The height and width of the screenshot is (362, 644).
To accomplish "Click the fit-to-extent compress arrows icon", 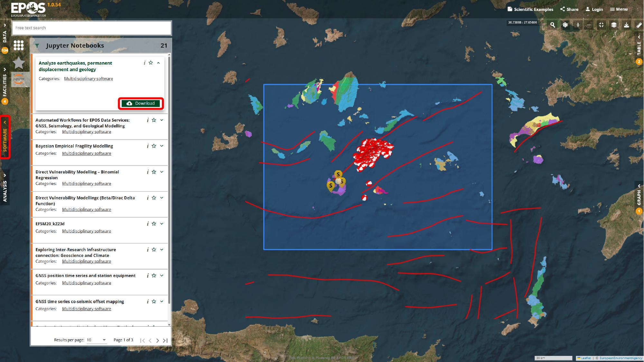I will click(601, 25).
